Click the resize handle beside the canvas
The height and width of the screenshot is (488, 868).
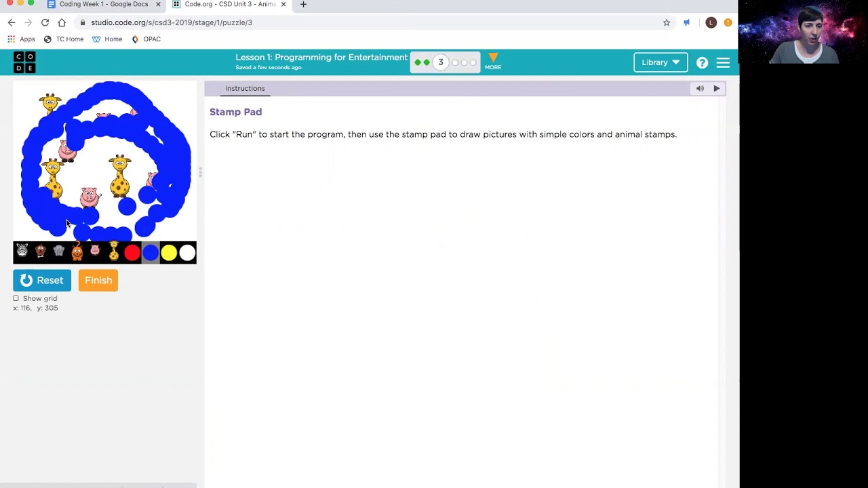(x=200, y=172)
